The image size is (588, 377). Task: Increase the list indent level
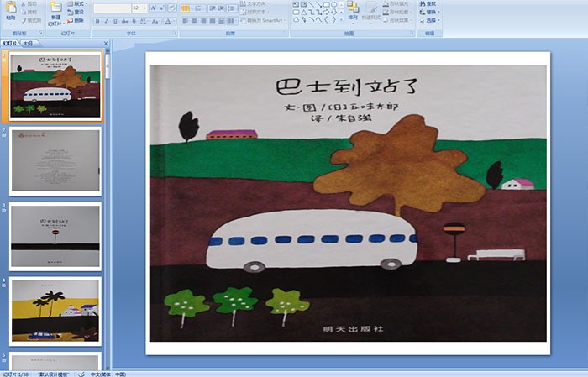pyautogui.click(x=221, y=8)
